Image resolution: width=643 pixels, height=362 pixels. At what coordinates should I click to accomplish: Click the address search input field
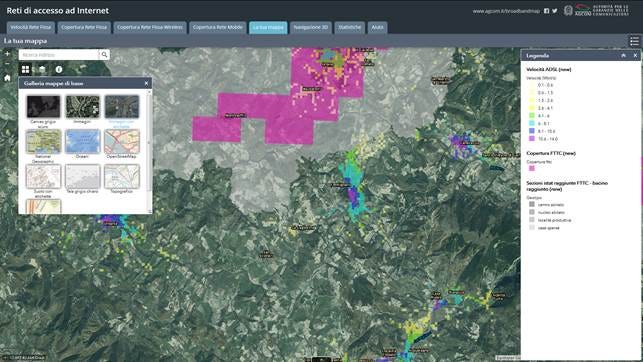click(x=59, y=55)
